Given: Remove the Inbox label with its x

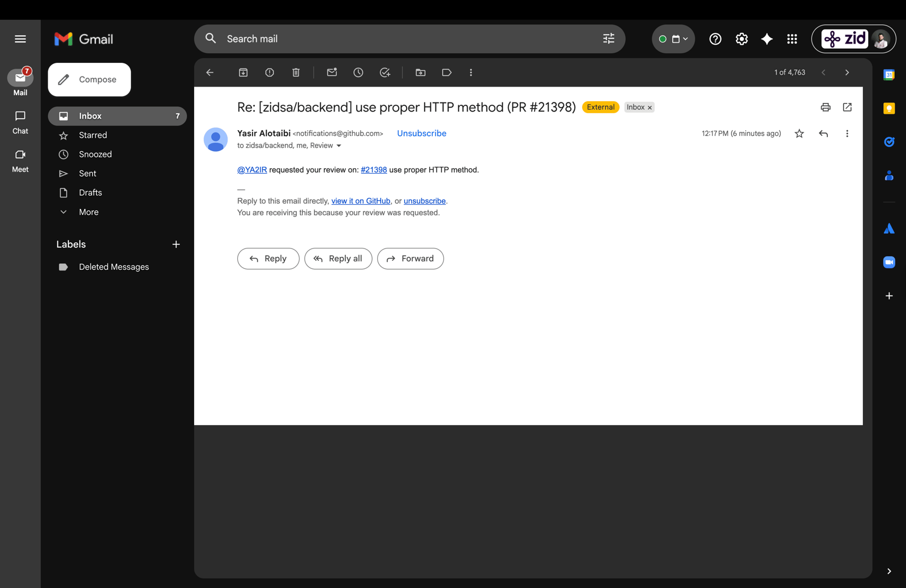Looking at the screenshot, I should coord(650,108).
